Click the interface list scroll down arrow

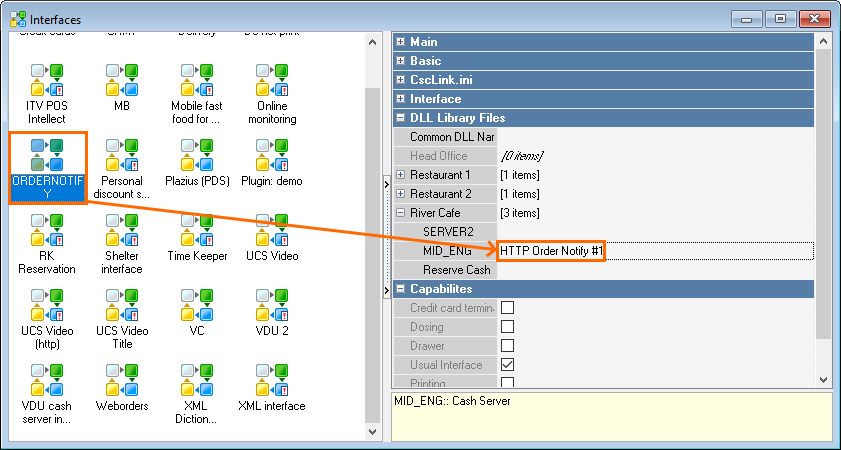coord(373,431)
